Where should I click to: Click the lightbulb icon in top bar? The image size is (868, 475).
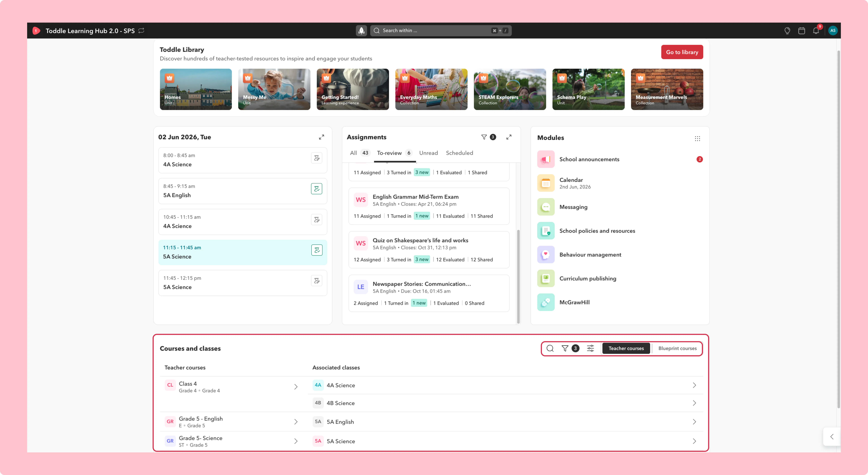point(787,31)
